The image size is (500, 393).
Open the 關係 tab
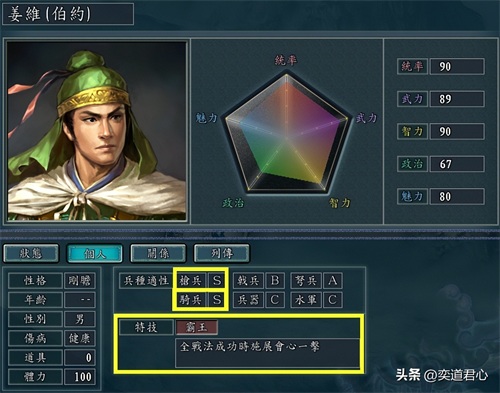click(x=158, y=254)
